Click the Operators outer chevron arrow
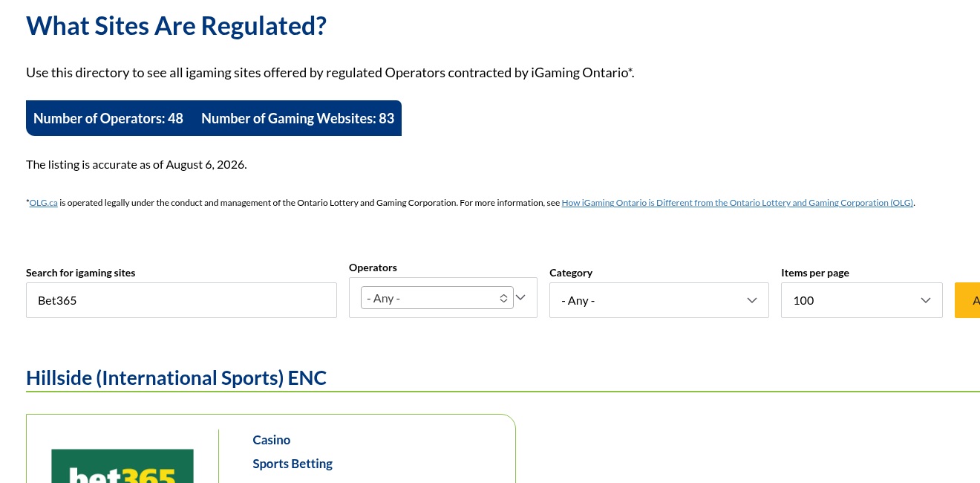 [521, 297]
